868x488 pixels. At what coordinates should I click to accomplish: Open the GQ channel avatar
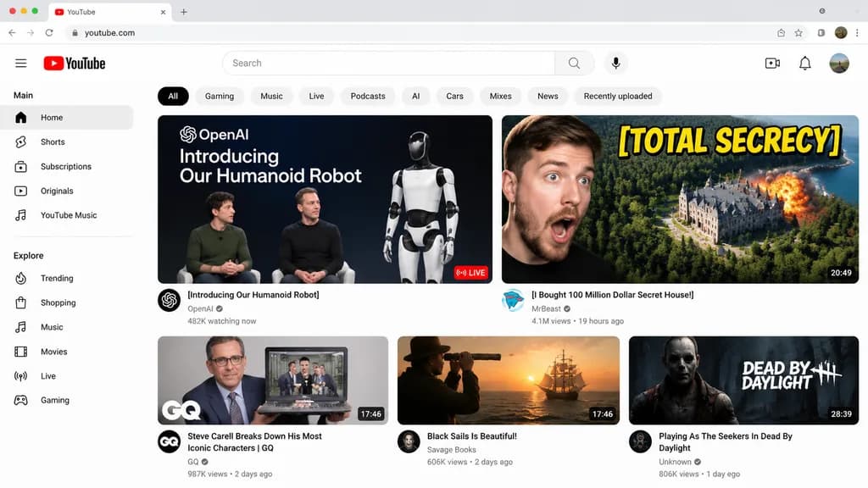tap(169, 441)
